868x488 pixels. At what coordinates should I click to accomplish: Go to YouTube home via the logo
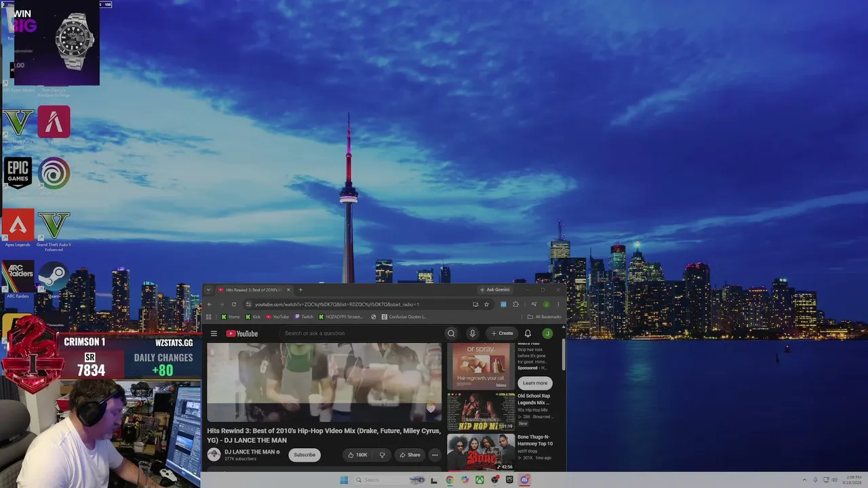[x=242, y=333]
